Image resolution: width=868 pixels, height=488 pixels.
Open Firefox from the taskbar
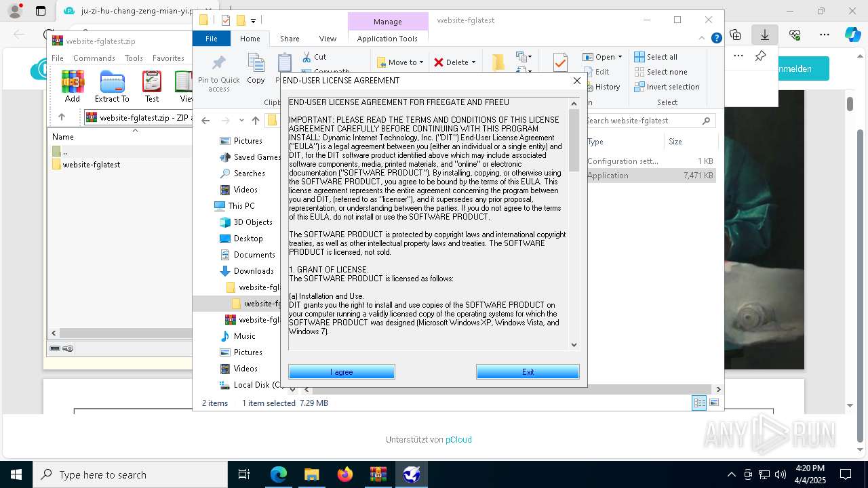(x=345, y=474)
